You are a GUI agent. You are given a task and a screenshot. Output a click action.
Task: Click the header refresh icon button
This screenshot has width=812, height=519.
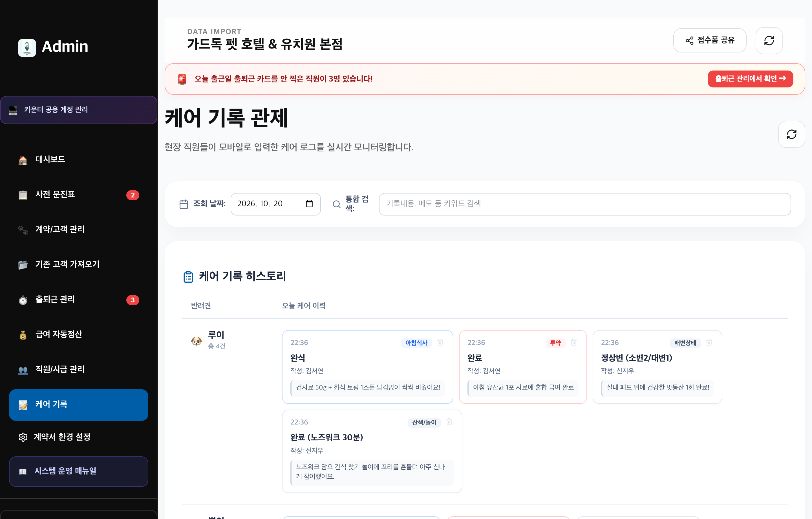[769, 41]
